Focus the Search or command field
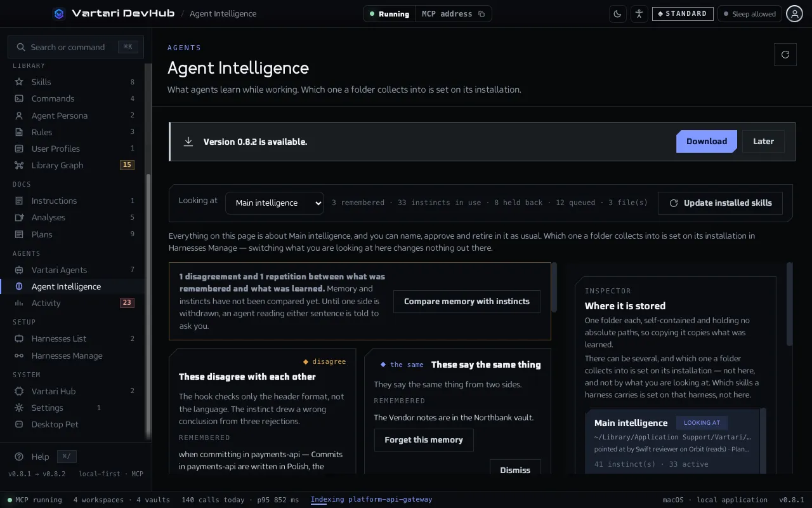The image size is (812, 508). [75, 47]
